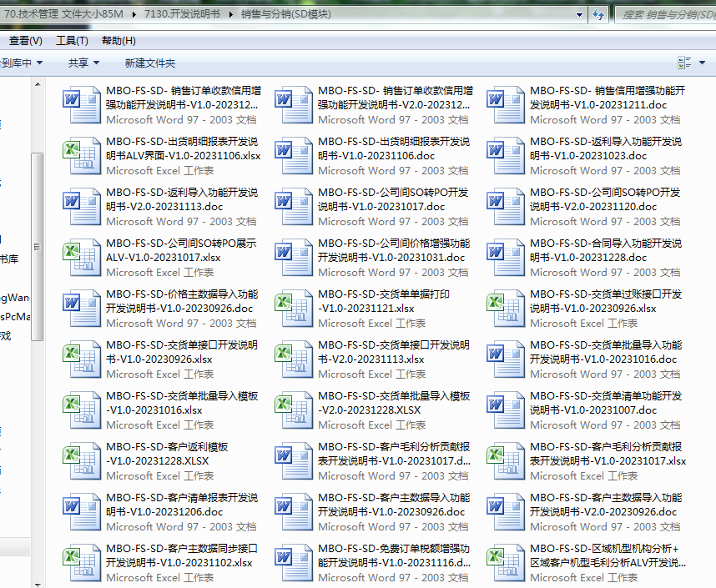Click in the 搜索 销售与分销 search field

(663, 14)
